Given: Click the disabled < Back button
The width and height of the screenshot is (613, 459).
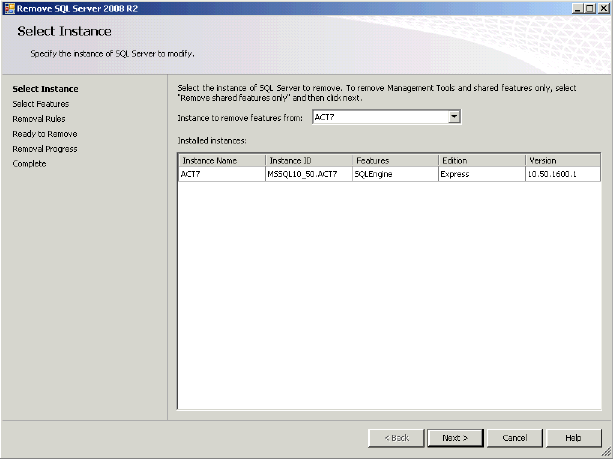Looking at the screenshot, I should [396, 438].
